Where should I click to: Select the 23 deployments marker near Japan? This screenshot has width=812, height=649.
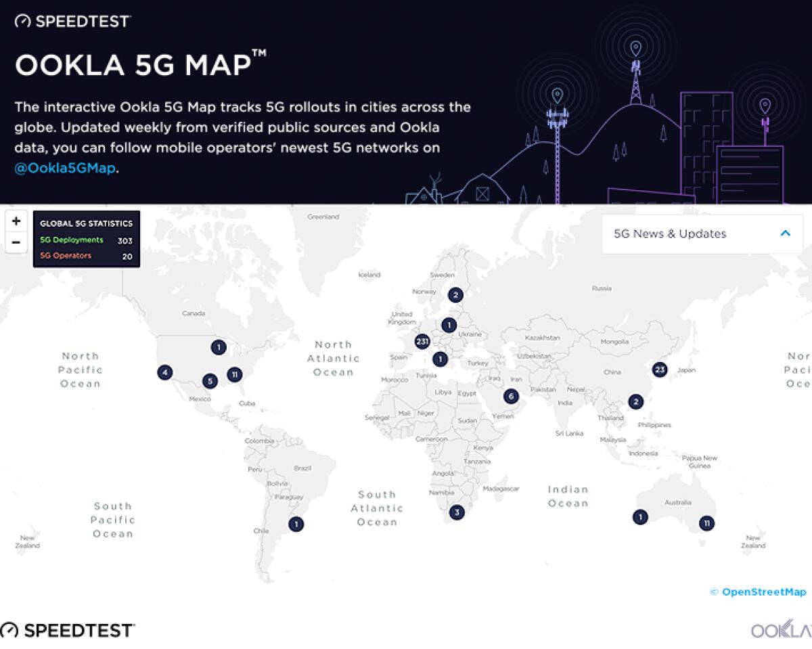[660, 369]
